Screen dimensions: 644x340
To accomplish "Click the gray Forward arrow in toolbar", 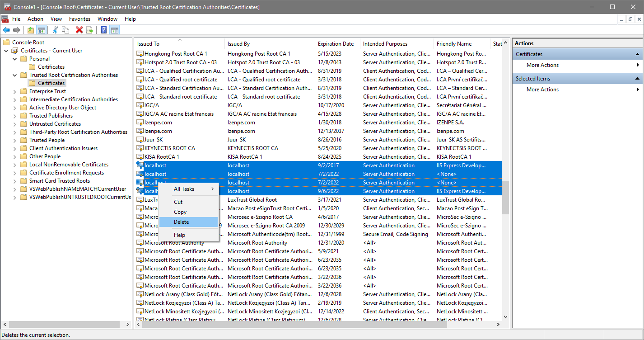I will pyautogui.click(x=17, y=30).
